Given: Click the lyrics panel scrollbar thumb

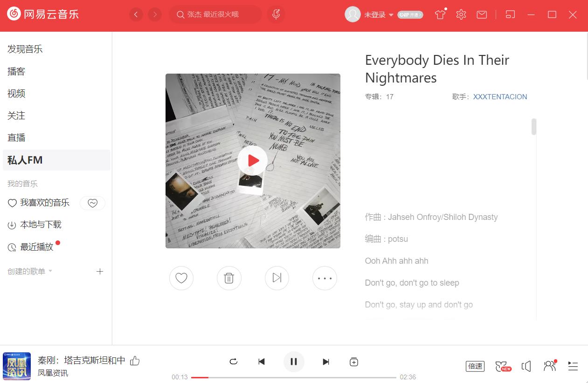Looking at the screenshot, I should [x=534, y=127].
